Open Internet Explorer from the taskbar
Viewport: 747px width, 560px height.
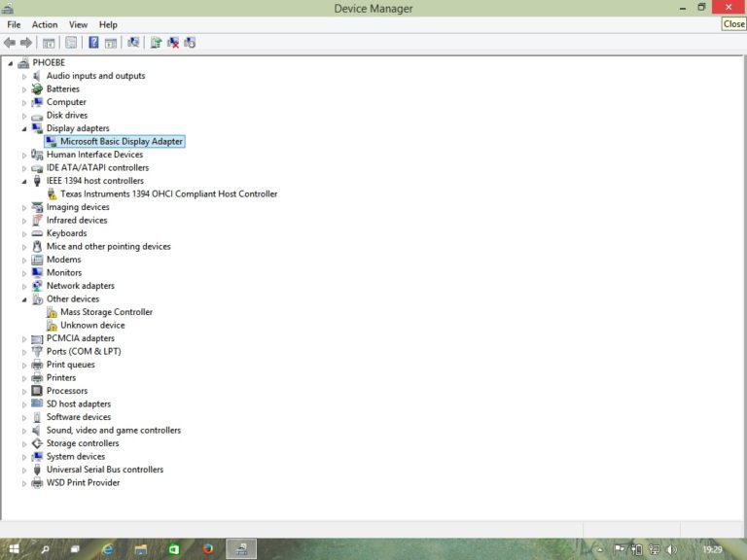click(108, 549)
